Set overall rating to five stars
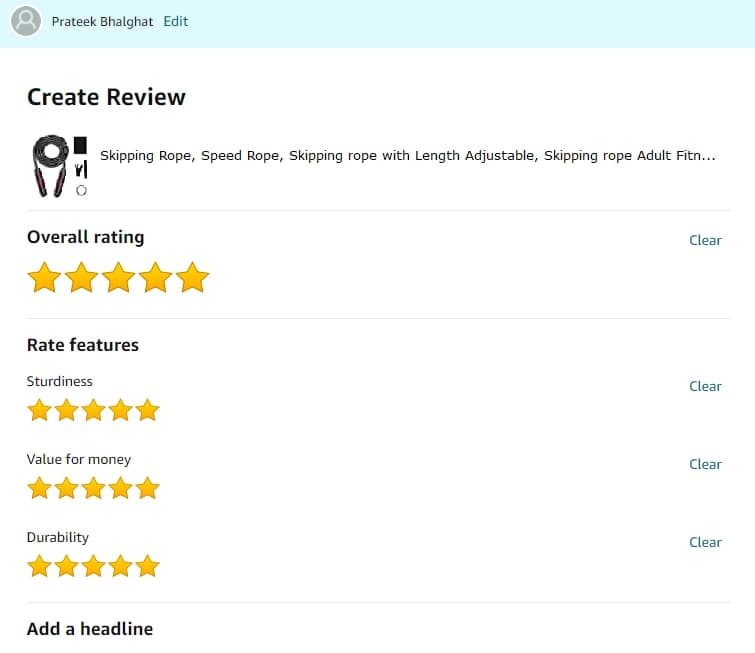Viewport: 755px width, 653px height. tap(192, 278)
